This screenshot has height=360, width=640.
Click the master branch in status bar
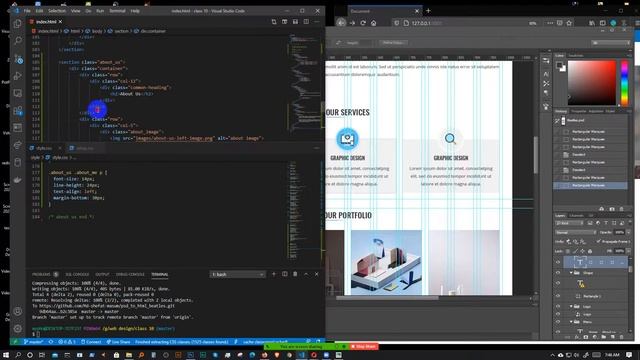[33, 342]
